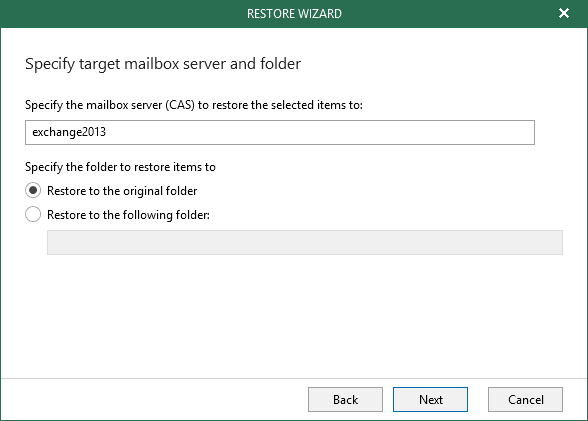
Task: Click the 'Specify target mailbox server and folder' heading
Action: (163, 64)
